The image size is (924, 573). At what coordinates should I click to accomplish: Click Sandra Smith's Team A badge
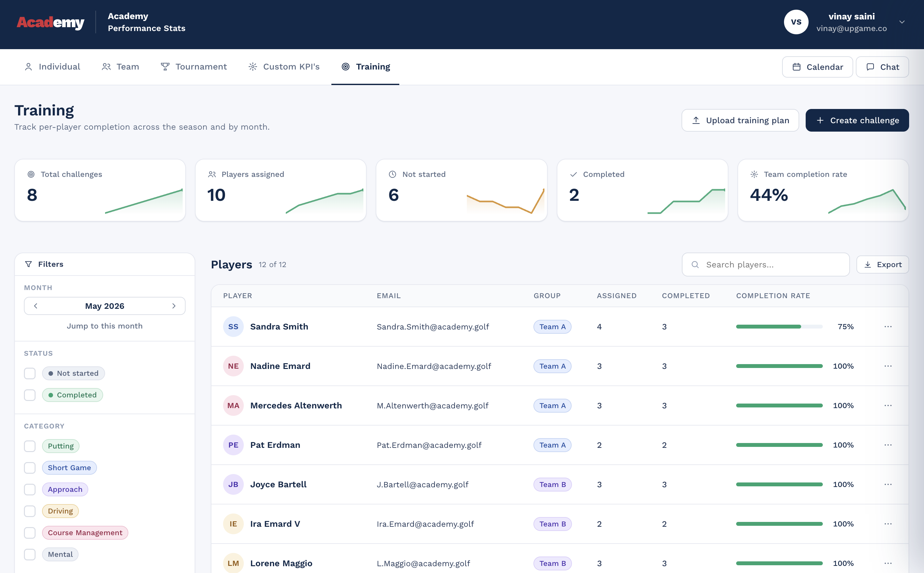coord(552,327)
